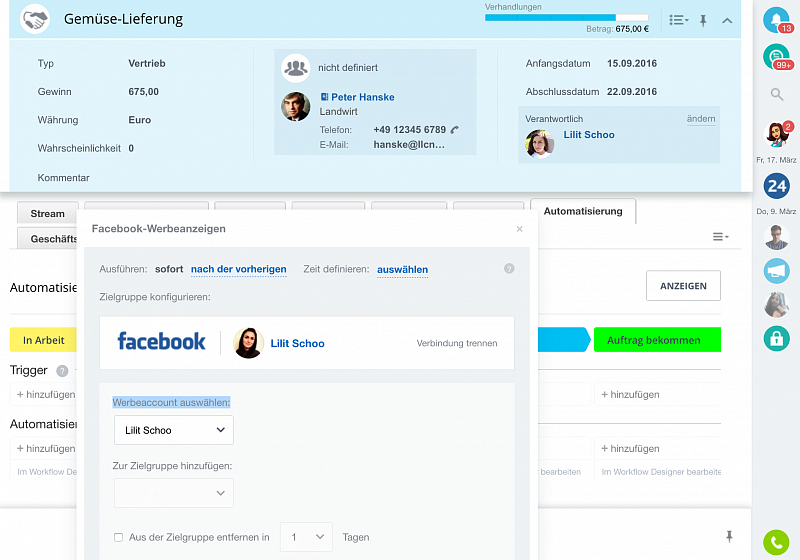Open the days dropdown showing 1
The width and height of the screenshot is (800, 560).
click(x=306, y=537)
